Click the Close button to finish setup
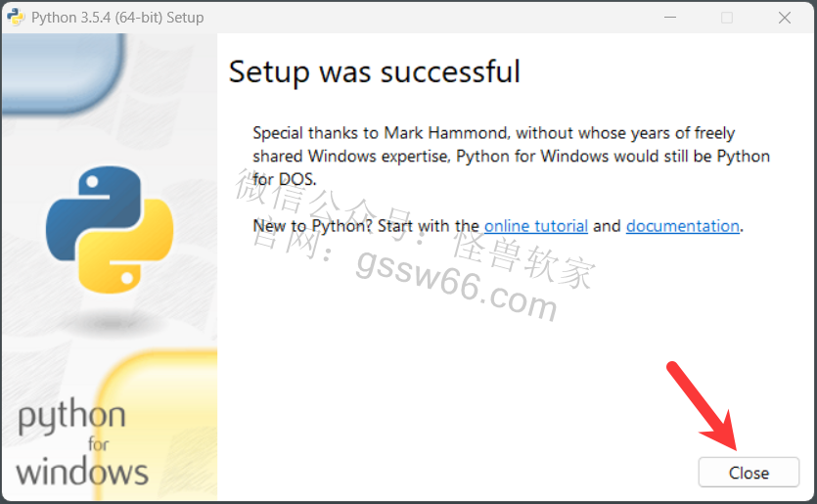817x504 pixels. point(749,473)
